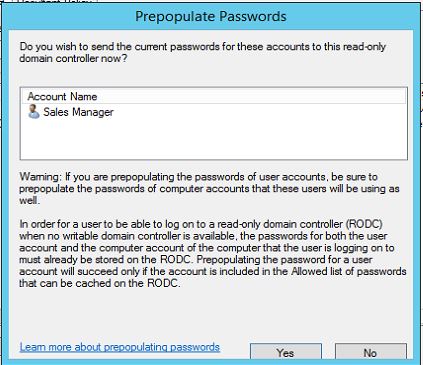Click the user icon beside Sales Manager
The image size is (423, 365).
pyautogui.click(x=33, y=112)
